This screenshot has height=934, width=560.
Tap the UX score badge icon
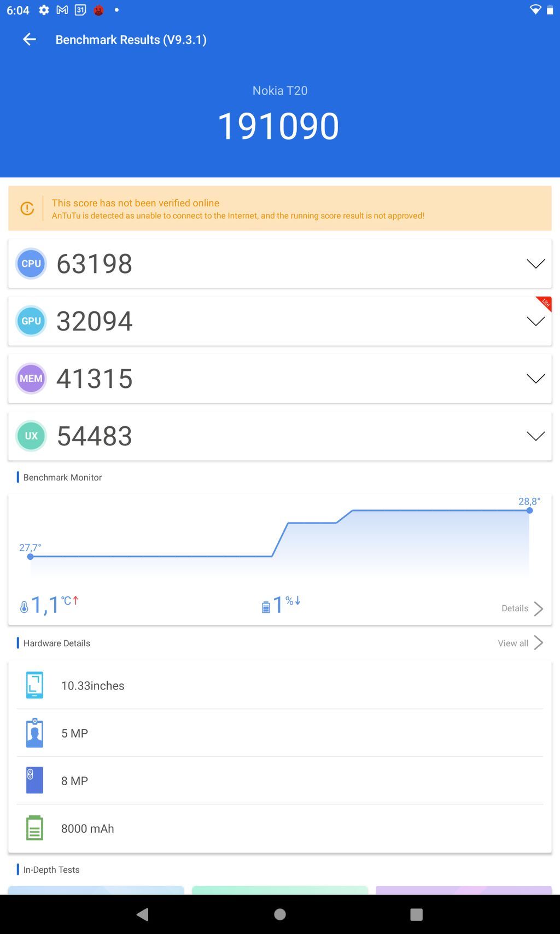(31, 436)
